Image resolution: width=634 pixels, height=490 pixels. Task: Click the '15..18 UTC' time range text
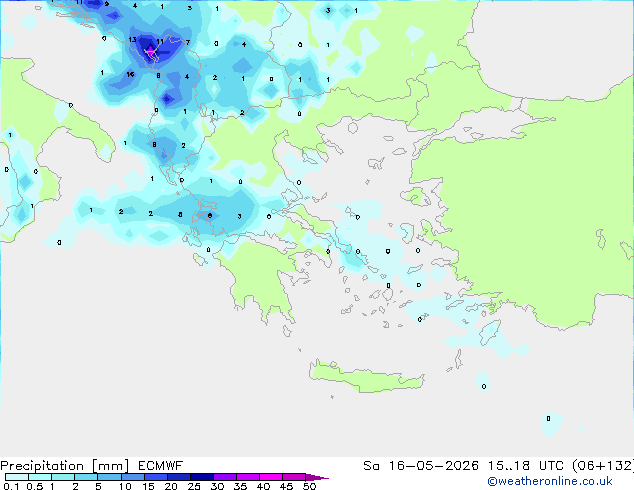526,466
